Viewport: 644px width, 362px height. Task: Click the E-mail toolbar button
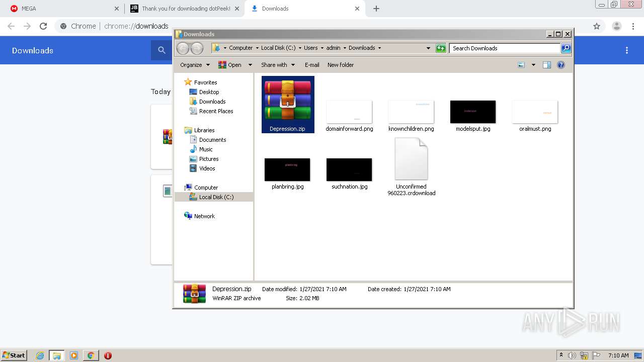312,65
